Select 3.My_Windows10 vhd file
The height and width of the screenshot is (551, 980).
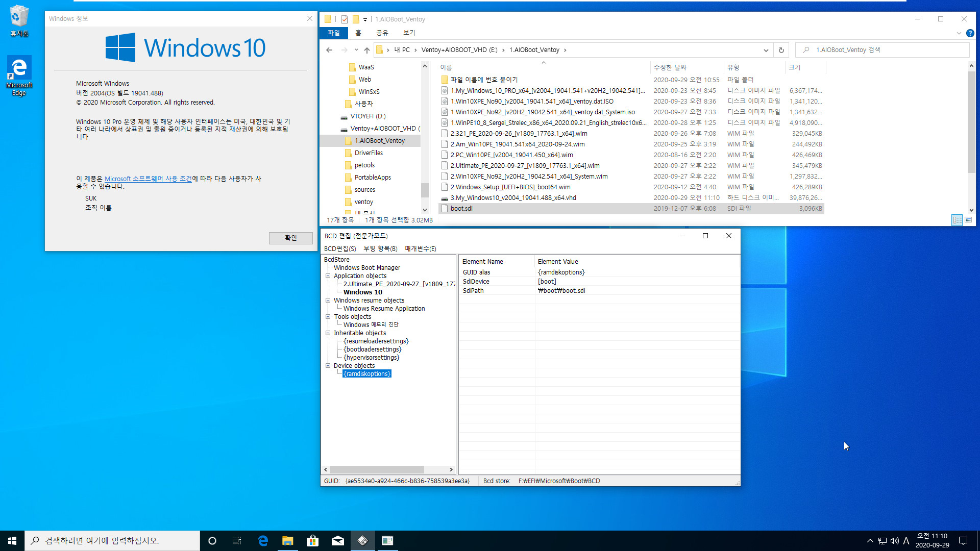[x=631, y=198]
